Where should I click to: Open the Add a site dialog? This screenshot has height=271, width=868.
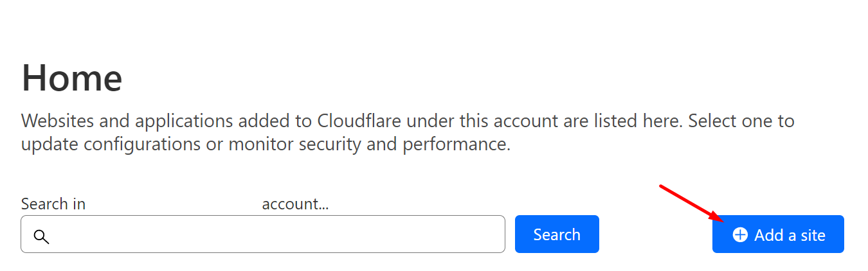coord(778,234)
